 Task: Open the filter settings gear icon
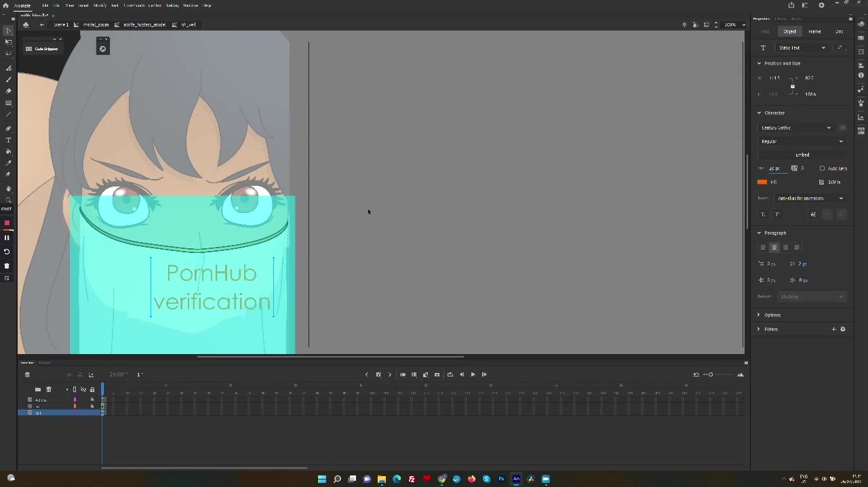pos(843,329)
